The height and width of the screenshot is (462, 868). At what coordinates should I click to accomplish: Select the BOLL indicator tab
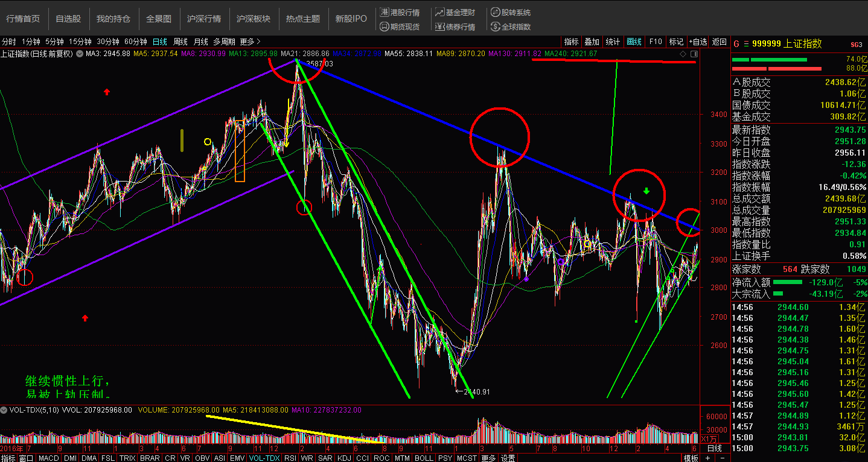click(x=424, y=458)
